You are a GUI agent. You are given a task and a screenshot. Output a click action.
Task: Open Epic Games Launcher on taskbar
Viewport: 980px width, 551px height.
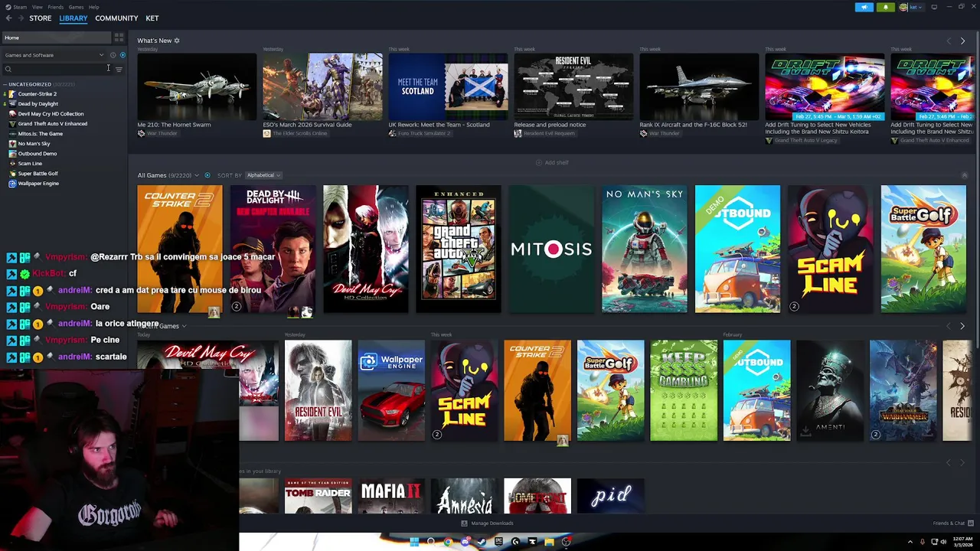(498, 542)
